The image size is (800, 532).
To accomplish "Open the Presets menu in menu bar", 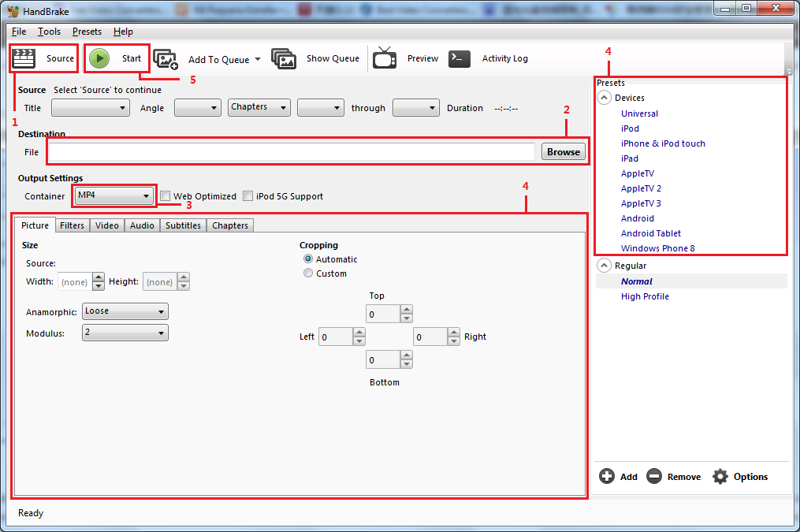I will coord(87,32).
